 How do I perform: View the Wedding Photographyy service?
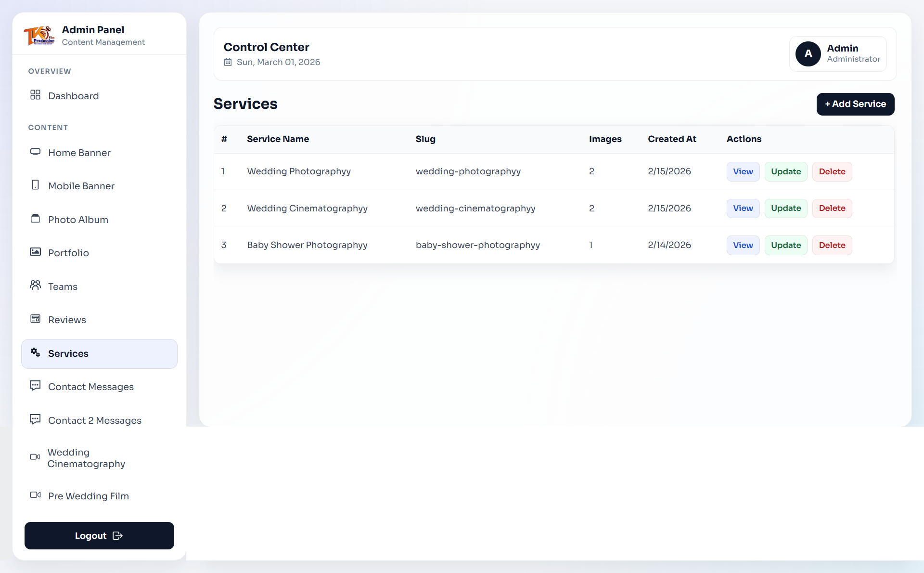743,172
